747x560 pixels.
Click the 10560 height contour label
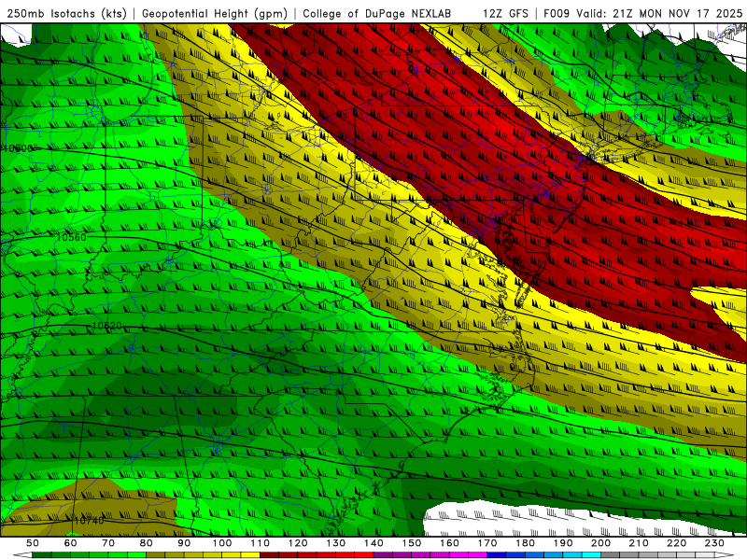coord(72,237)
